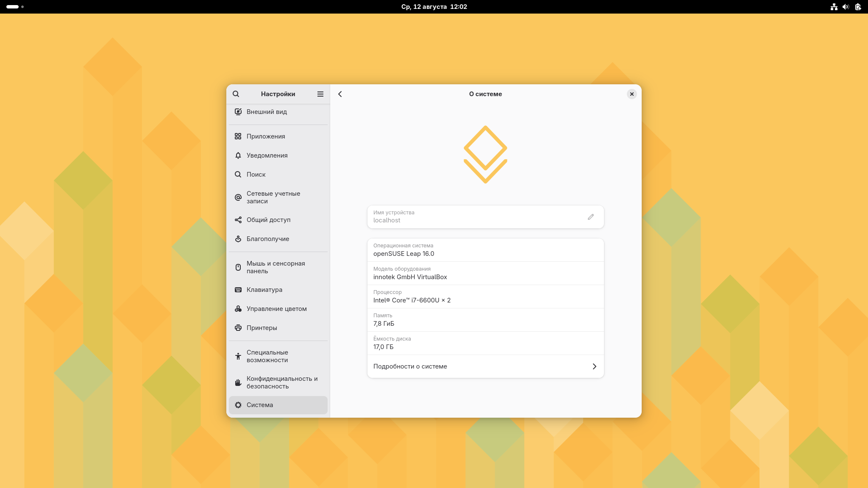Click the printer icon in sidebar

tap(238, 328)
